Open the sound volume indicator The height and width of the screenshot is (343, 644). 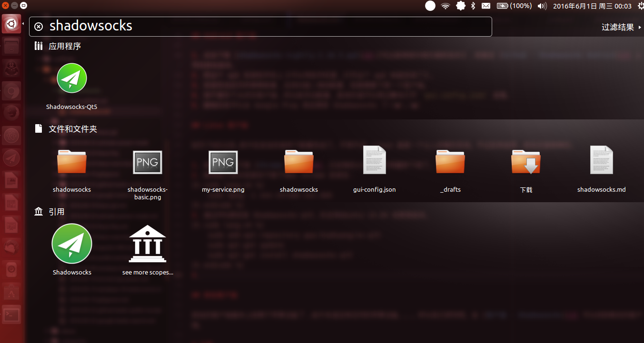point(542,6)
